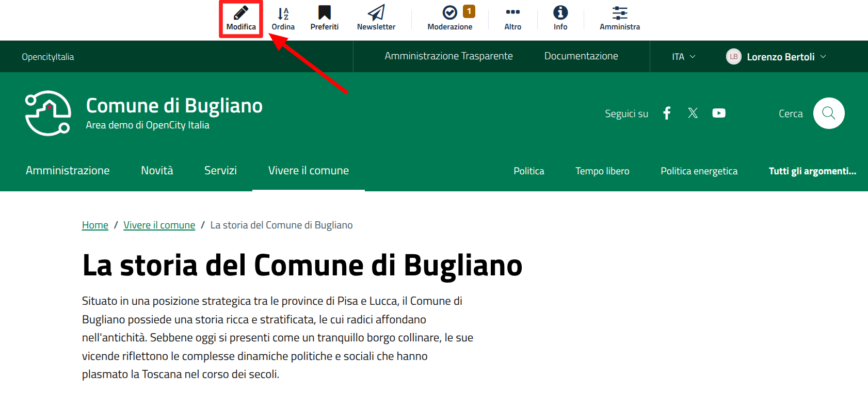This screenshot has width=868, height=394.
Task: Click the Comune di Bugliano logo
Action: tap(48, 113)
